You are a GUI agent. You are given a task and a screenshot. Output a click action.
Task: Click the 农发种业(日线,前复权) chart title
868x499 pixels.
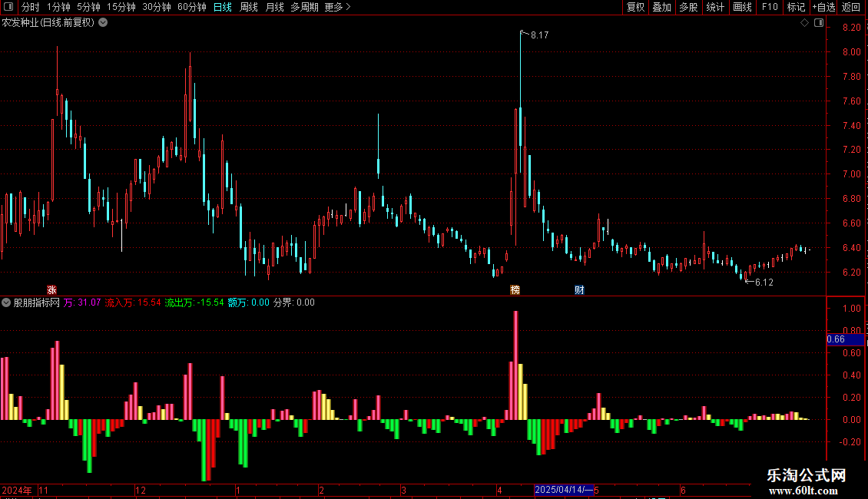tap(48, 23)
